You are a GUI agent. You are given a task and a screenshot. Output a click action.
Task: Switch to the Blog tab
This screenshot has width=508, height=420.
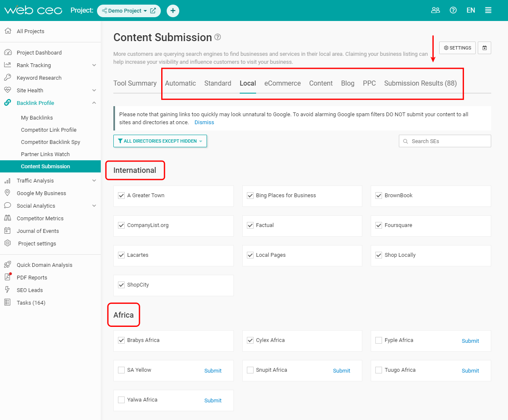pos(348,83)
